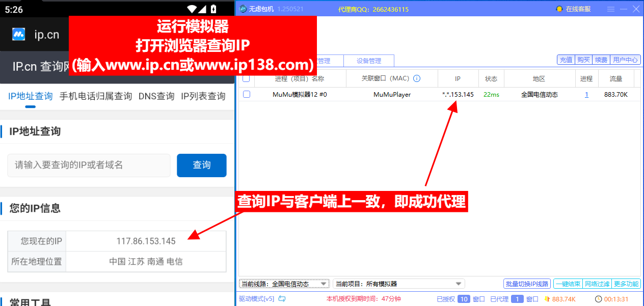Viewport: 644px width, 306px height.
Task: Click the 一键结束 button
Action: (x=568, y=284)
